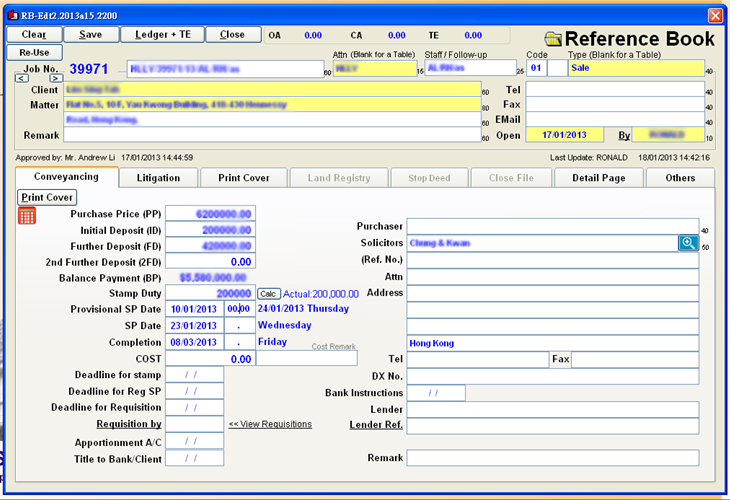
Task: Click the Type field showing Sale
Action: coord(636,68)
